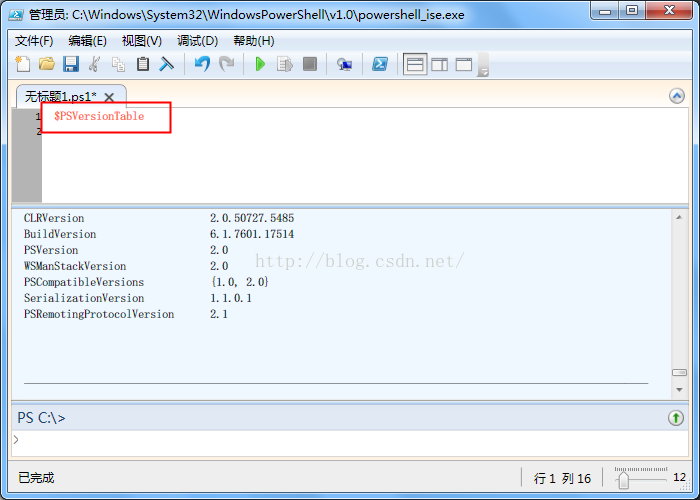Viewport: 700px width, 500px height.
Task: Click 行 1 列 16 status indicator
Action: (562, 479)
